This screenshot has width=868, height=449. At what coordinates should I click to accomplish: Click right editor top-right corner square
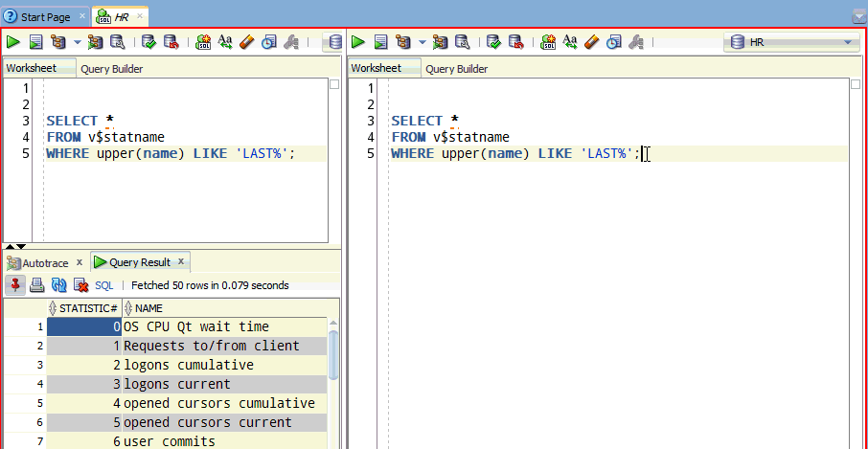coord(856,84)
